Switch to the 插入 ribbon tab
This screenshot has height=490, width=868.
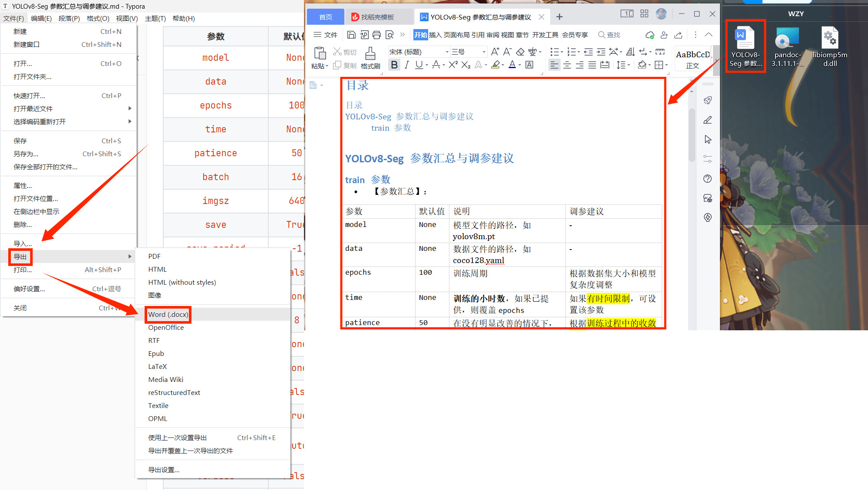435,35
